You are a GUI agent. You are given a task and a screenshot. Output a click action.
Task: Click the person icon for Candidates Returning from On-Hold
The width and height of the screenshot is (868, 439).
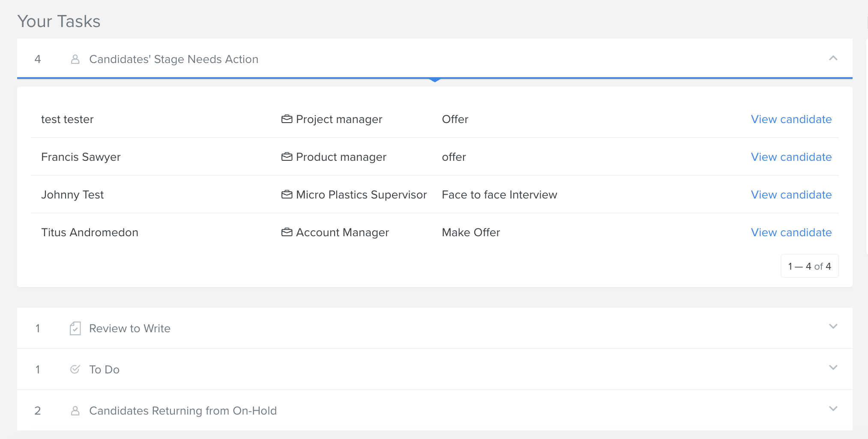pyautogui.click(x=75, y=411)
